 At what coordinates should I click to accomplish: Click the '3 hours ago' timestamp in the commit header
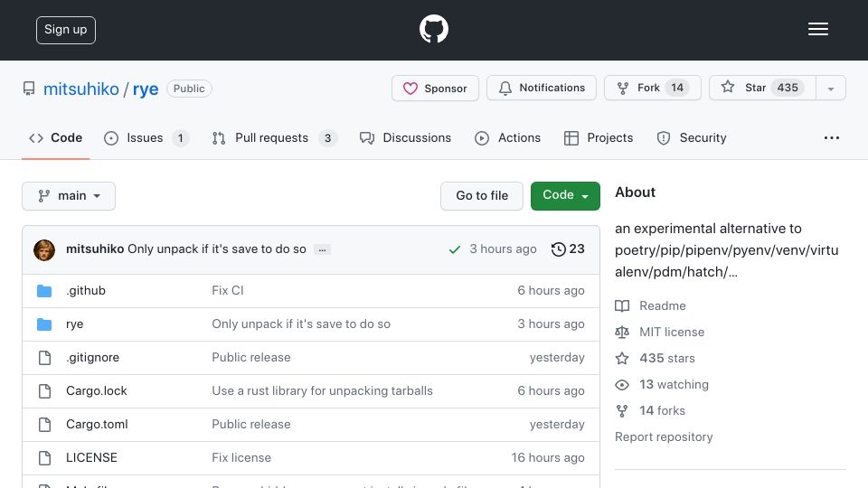pos(503,249)
